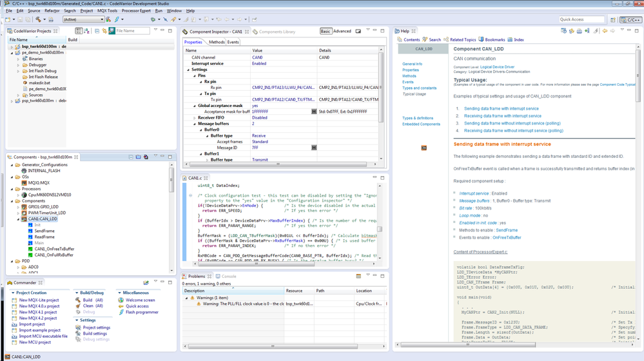This screenshot has width=644, height=361.
Task: Switch to the Methods tab
Action: click(x=217, y=43)
